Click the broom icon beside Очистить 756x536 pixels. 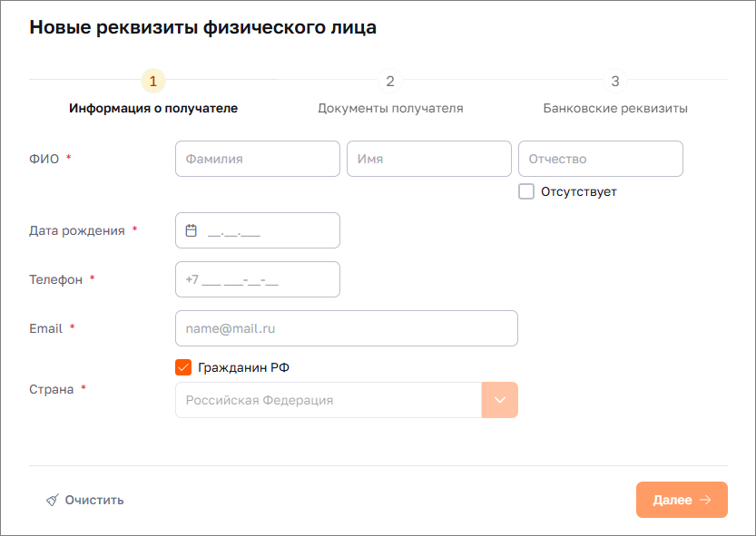pyautogui.click(x=53, y=500)
